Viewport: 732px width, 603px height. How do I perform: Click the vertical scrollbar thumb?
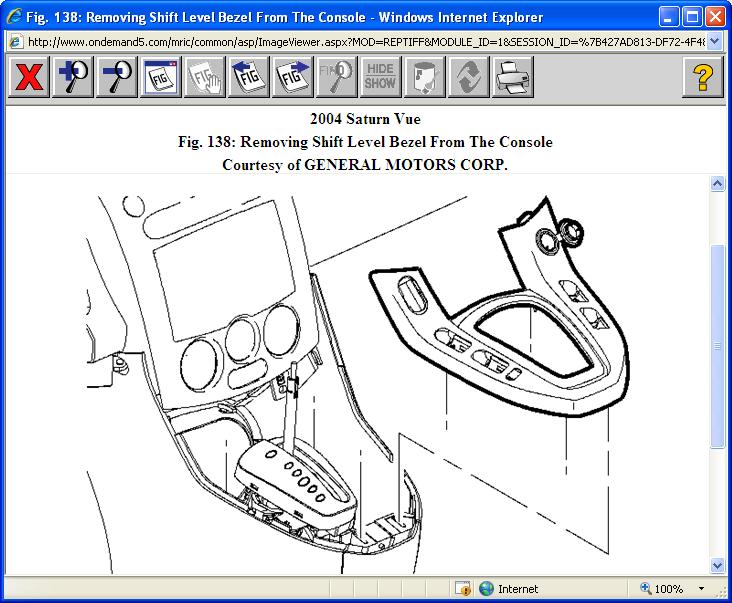pyautogui.click(x=718, y=346)
